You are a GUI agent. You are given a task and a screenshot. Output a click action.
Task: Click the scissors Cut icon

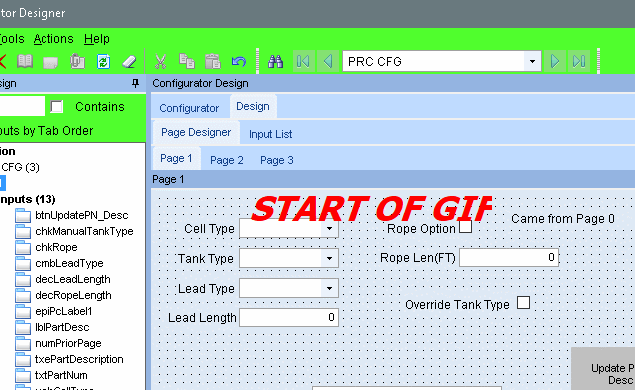[161, 62]
